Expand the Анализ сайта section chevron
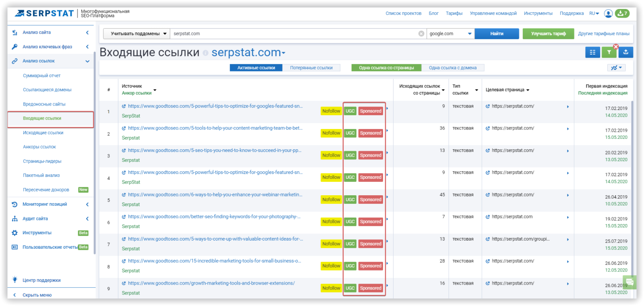Image resolution: width=644 pixels, height=306 pixels. (x=87, y=33)
